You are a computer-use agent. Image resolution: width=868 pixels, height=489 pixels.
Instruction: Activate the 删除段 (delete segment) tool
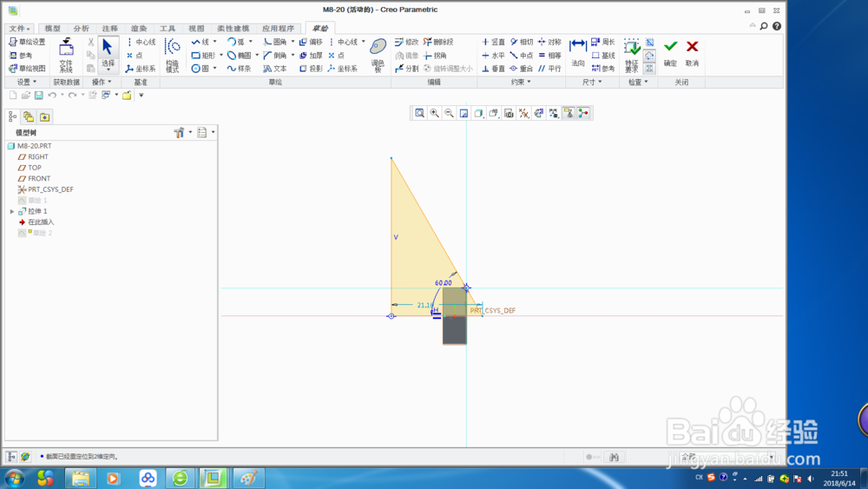click(438, 42)
